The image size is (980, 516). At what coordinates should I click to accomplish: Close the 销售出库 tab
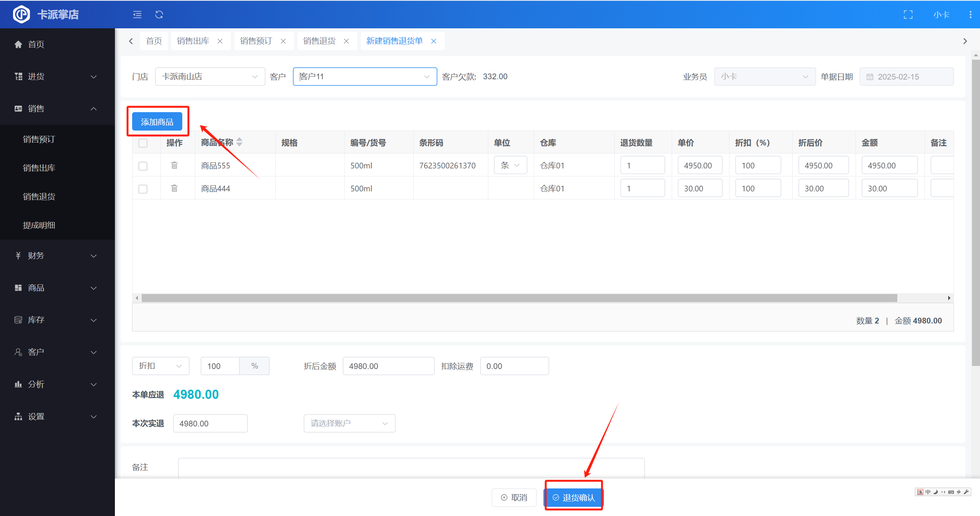[x=220, y=41]
